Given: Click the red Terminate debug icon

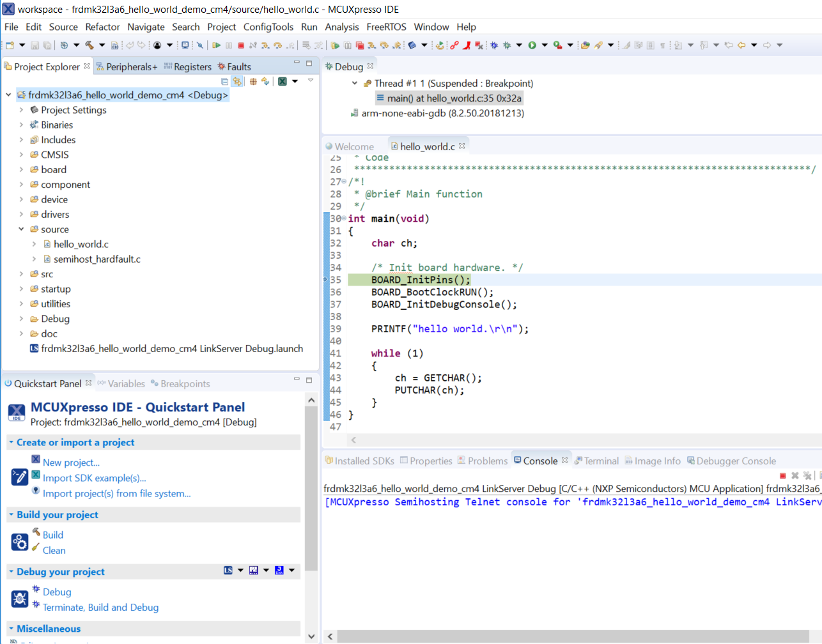Looking at the screenshot, I should (241, 45).
